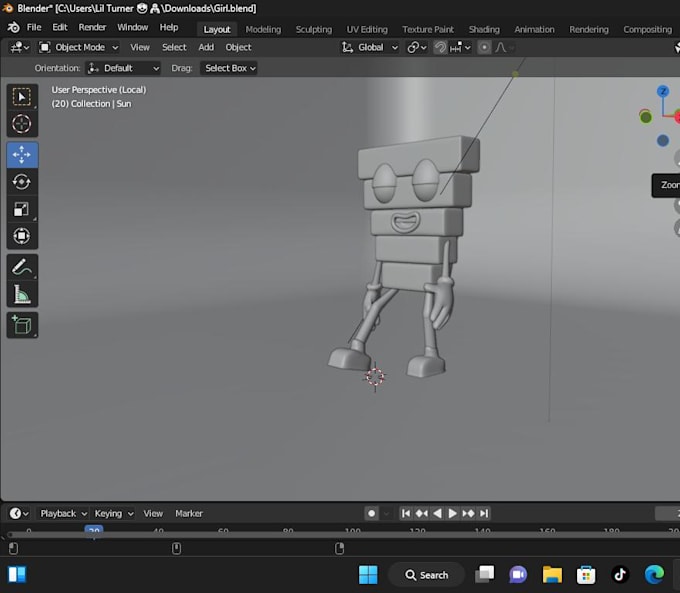This screenshot has width=680, height=593.
Task: Jump to the start frame
Action: (x=406, y=514)
